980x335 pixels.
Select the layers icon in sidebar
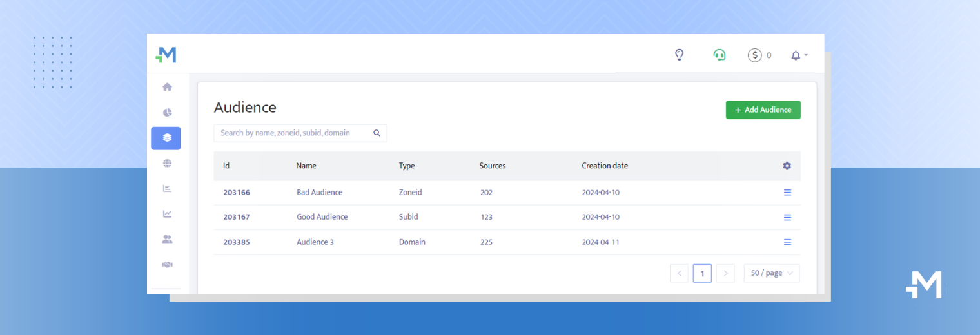(166, 138)
